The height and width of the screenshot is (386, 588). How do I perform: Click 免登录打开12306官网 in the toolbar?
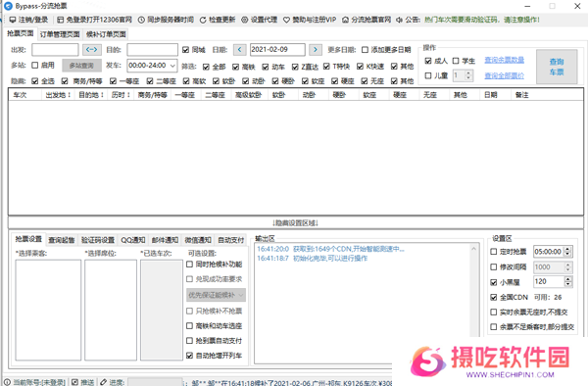(94, 20)
